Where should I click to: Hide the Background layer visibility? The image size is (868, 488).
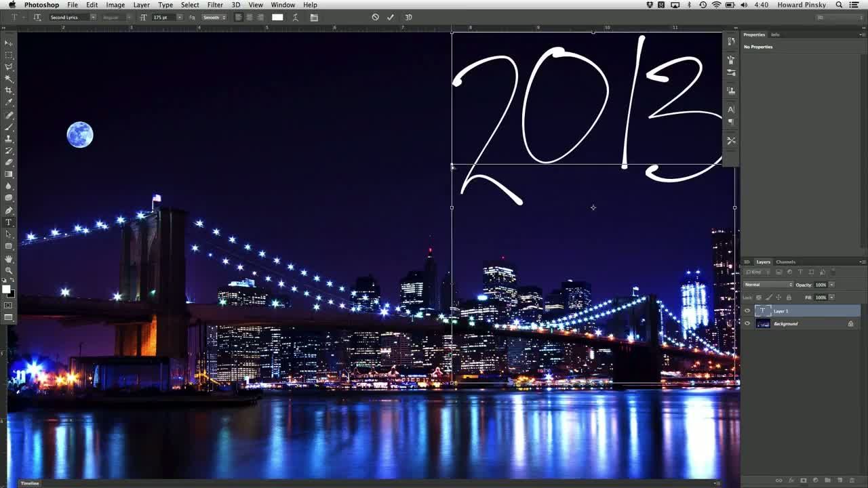click(747, 324)
